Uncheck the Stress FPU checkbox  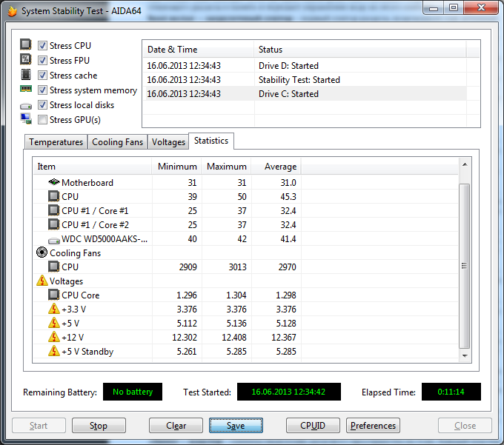click(x=42, y=61)
